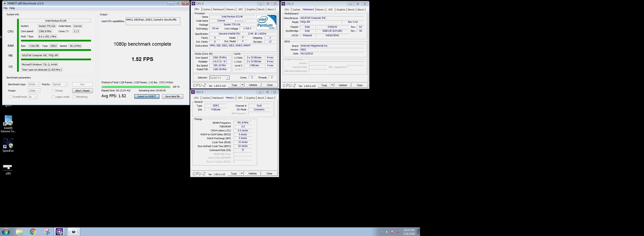Click Close in CPU-Z Memory window
Screen dimensions: 644x236
269,174
